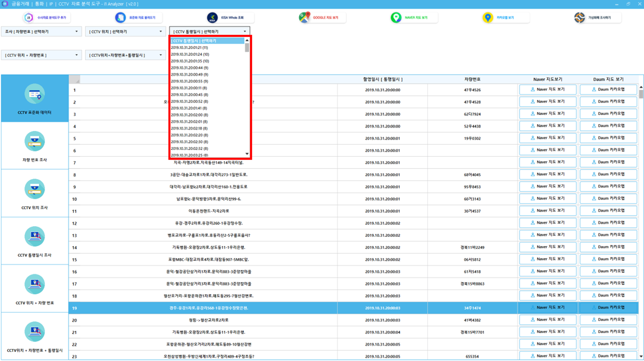The width and height of the screenshot is (644, 361).
Task: Open CCTV 위치 조사 sidebar icon
Action: click(34, 189)
